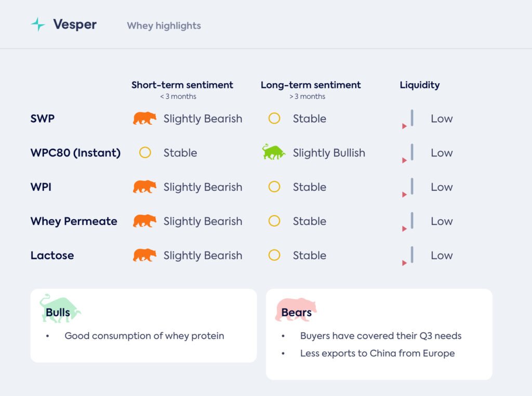Screen dimensions: 532x396
Task: Click the Short-term sentiment column header
Action: click(182, 85)
